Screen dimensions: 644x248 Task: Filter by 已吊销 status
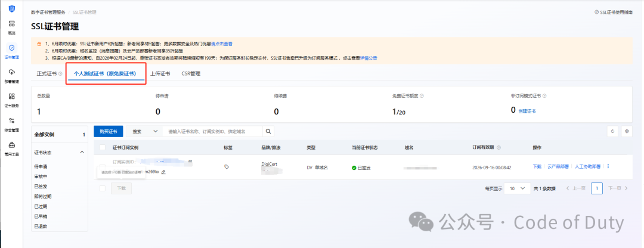(41, 216)
